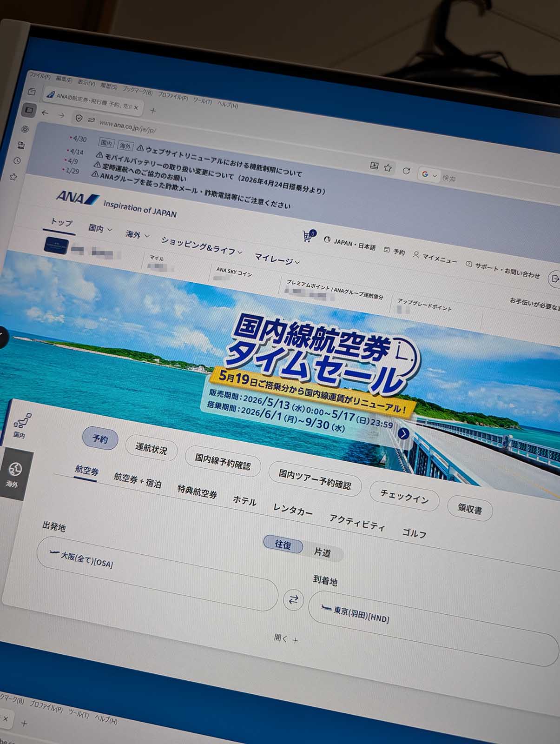This screenshot has height=744, width=560.
Task: Open ヘルプ(H) menu in the lower window
Action: 105,719
